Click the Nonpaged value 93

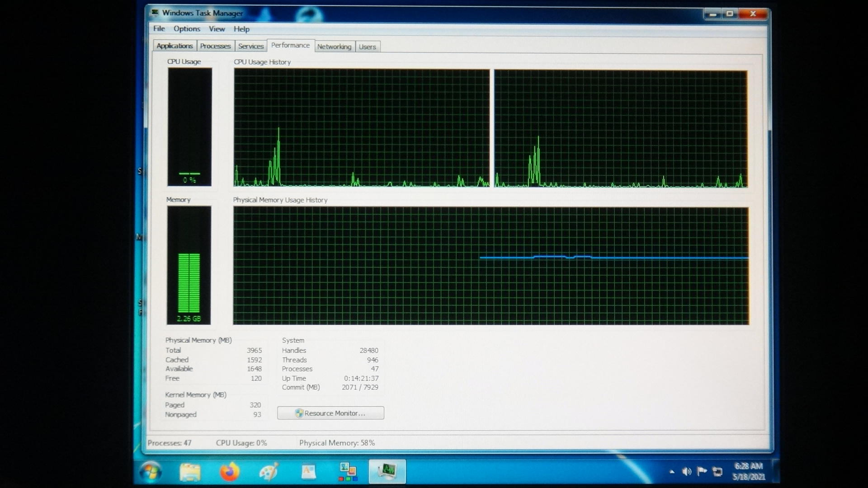click(257, 414)
